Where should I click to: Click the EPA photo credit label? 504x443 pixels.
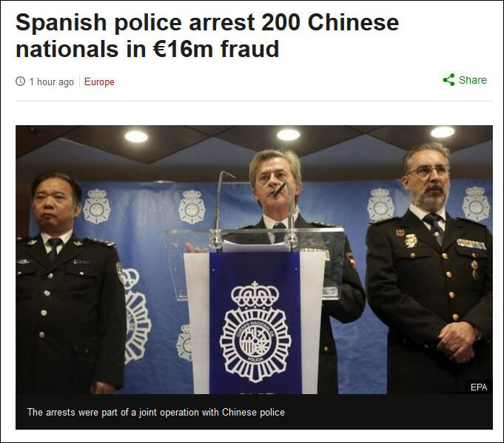[x=479, y=387]
